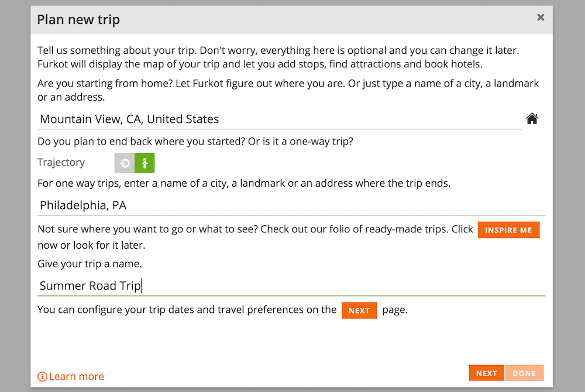
Task: Close the Plan new trip dialog
Action: [x=541, y=18]
